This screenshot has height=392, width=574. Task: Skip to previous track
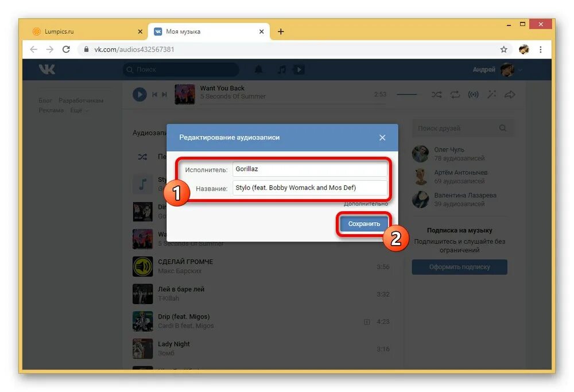154,95
